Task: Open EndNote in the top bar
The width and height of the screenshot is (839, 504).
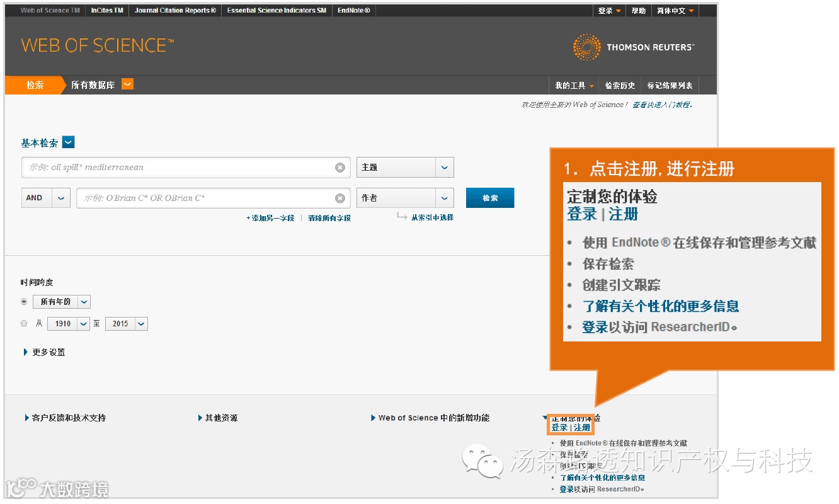Action: click(354, 11)
